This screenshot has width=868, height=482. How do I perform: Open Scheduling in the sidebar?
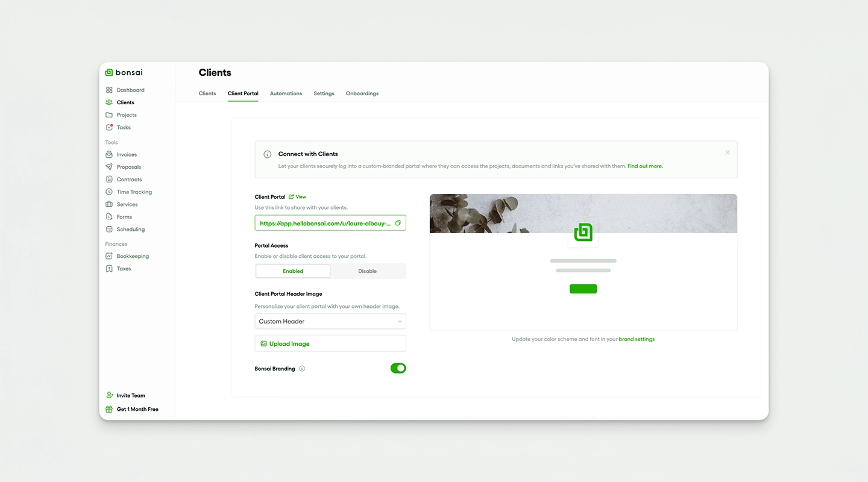click(x=131, y=230)
